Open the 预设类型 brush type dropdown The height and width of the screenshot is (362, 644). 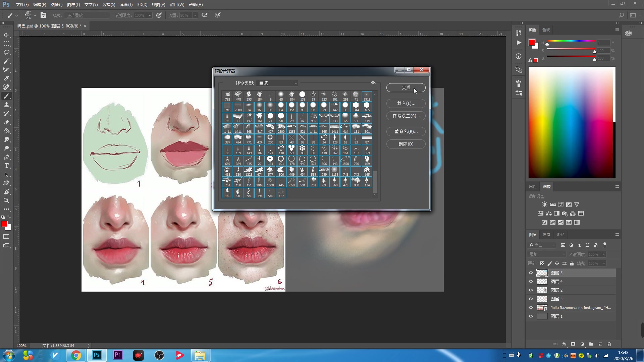pyautogui.click(x=278, y=83)
